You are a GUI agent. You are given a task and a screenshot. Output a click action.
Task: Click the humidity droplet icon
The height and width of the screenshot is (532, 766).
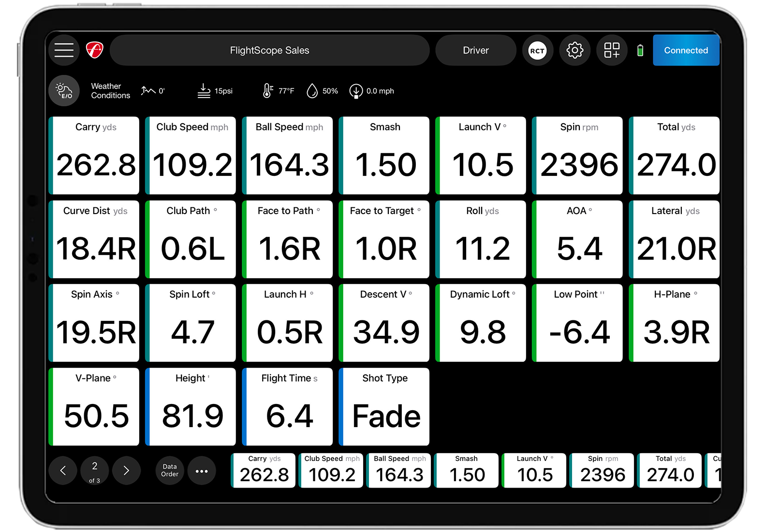tap(312, 91)
